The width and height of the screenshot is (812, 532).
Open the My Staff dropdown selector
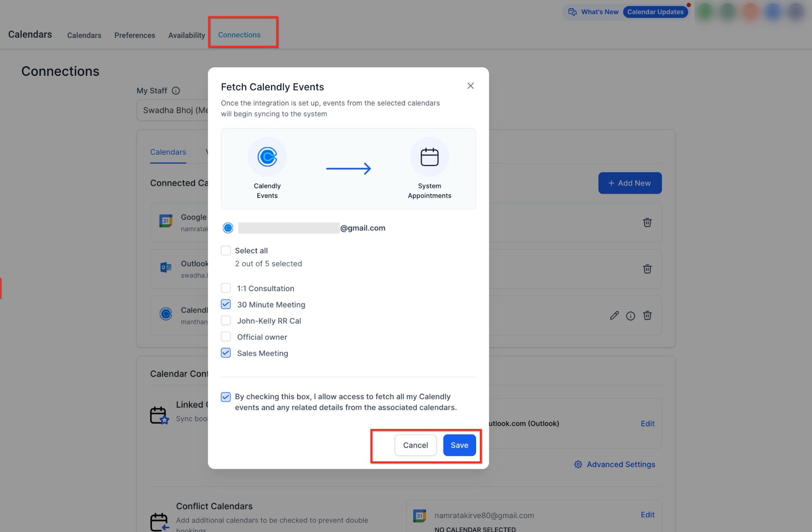(173, 110)
